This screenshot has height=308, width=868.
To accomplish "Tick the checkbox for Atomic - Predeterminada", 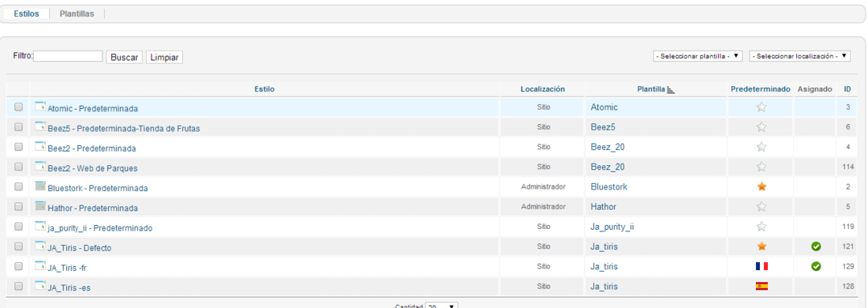I will point(18,107).
